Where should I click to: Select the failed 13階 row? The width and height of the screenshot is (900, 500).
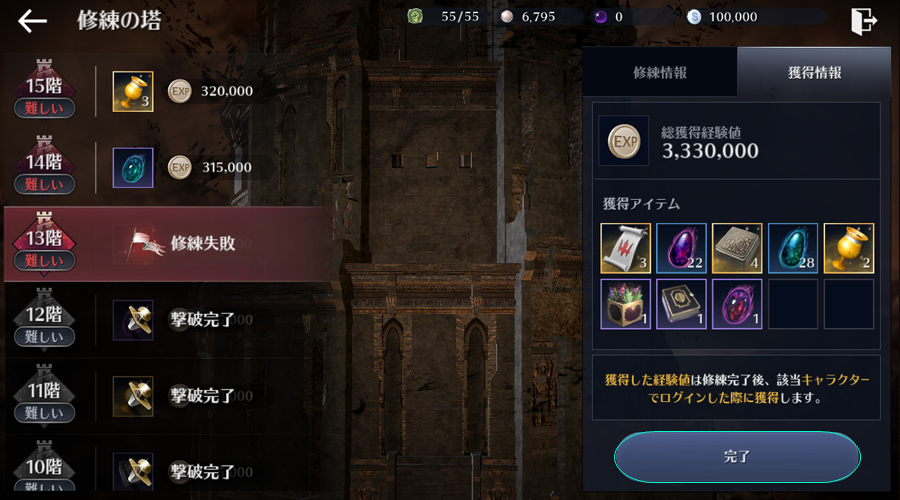tap(168, 244)
